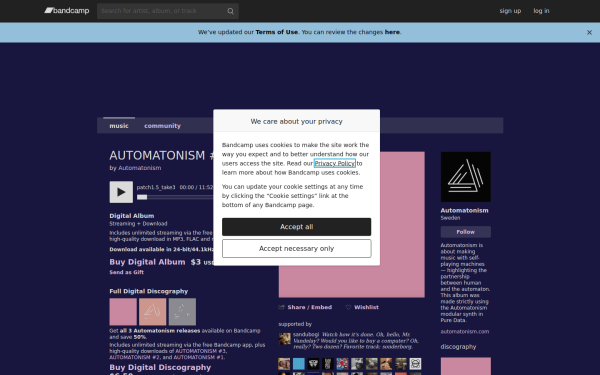This screenshot has height=375, width=600.
Task: Switch to the community tab
Action: [x=162, y=126]
